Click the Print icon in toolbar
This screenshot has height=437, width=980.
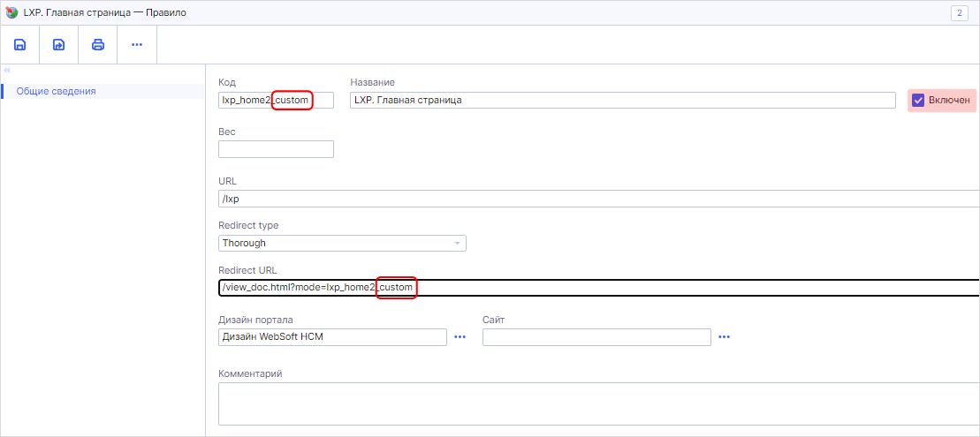[98, 45]
